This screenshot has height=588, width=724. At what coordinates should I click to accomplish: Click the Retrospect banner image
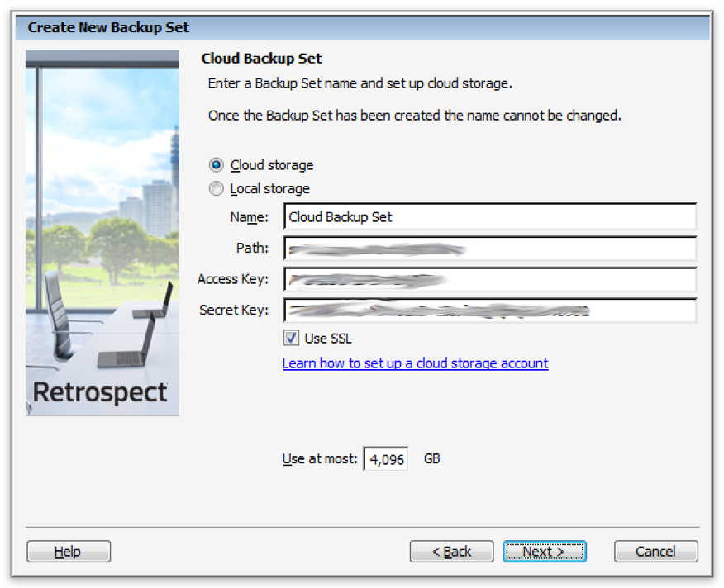coord(102,233)
